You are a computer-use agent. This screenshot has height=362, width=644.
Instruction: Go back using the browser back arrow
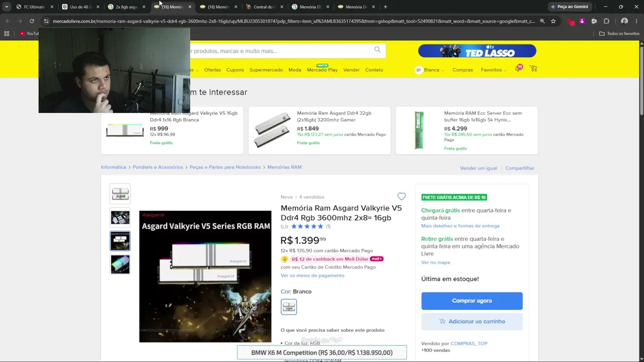pos(8,21)
